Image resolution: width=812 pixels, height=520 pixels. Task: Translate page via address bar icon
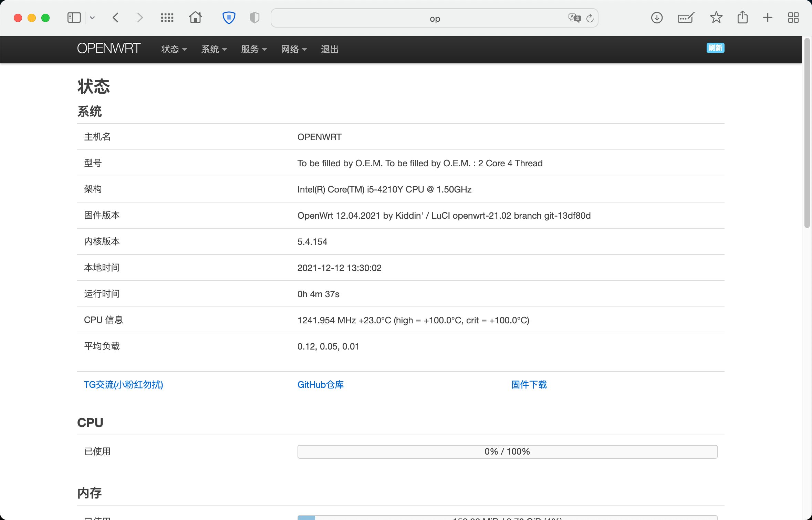(x=574, y=18)
